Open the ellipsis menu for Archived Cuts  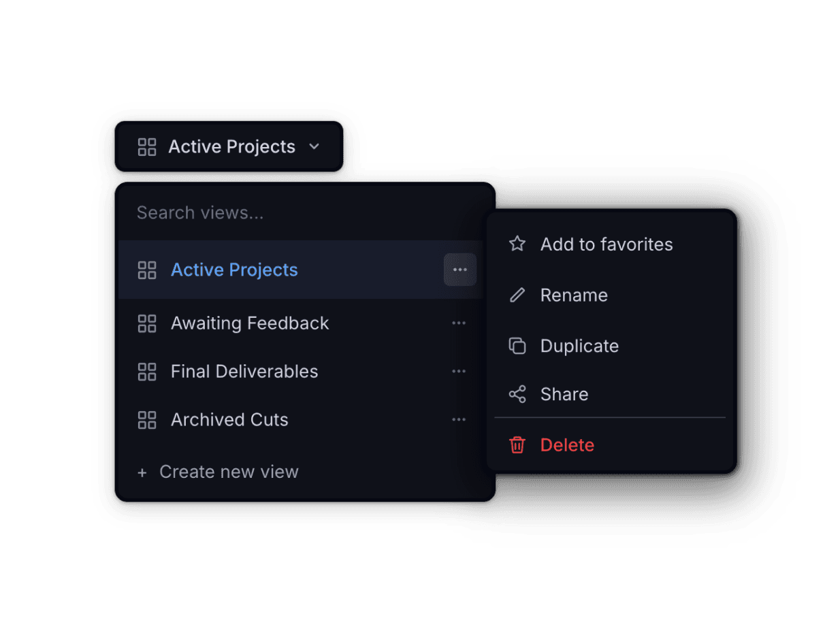tap(459, 419)
